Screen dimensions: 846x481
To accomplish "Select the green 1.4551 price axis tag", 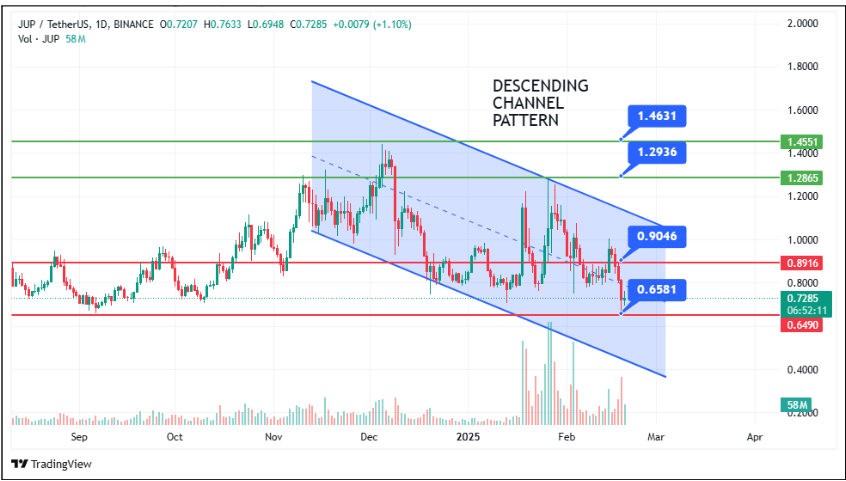I will tap(804, 142).
